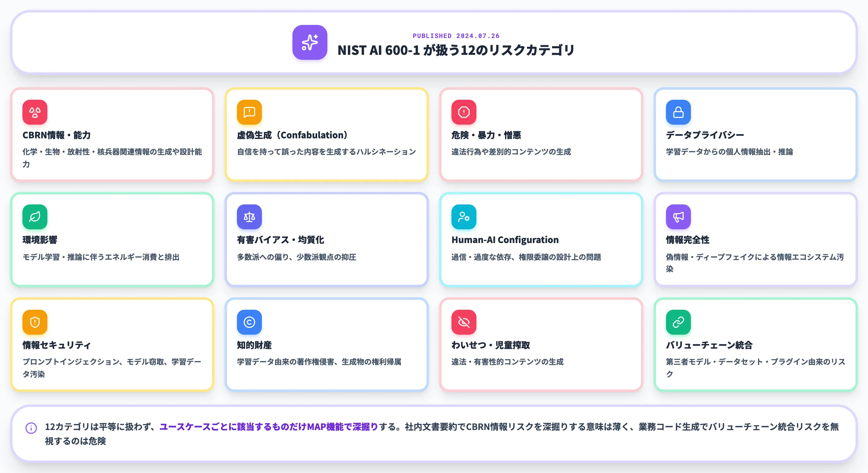This screenshot has height=473, width=868.
Task: Select the heading '情報完全性'
Action: pyautogui.click(x=687, y=240)
